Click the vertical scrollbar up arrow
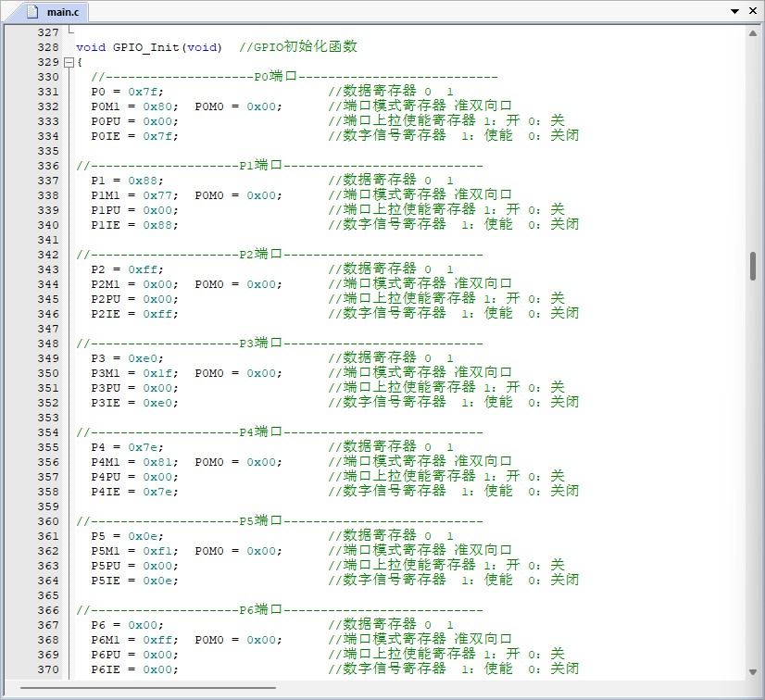Screen dimensions: 765x700 point(754,32)
